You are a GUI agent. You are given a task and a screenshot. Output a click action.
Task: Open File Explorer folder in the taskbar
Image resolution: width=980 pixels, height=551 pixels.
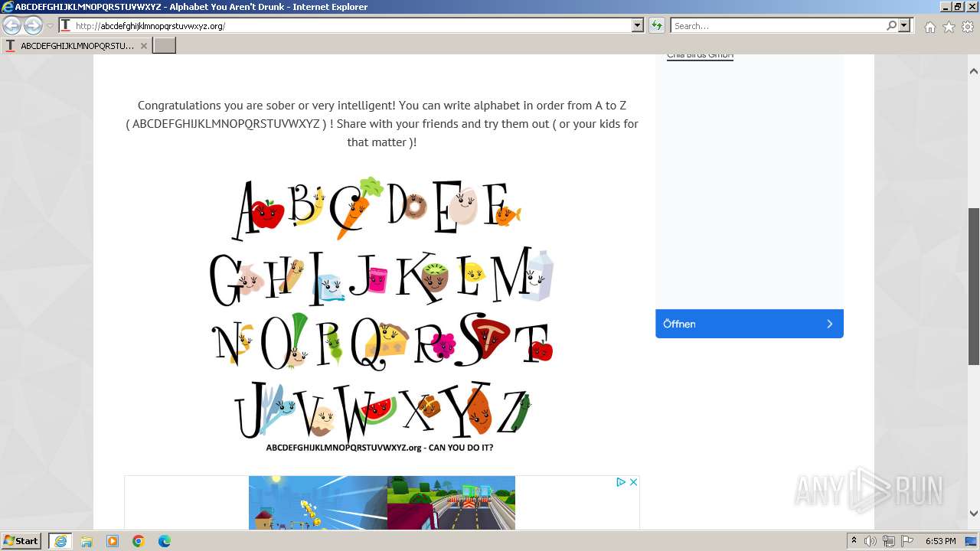pos(87,541)
